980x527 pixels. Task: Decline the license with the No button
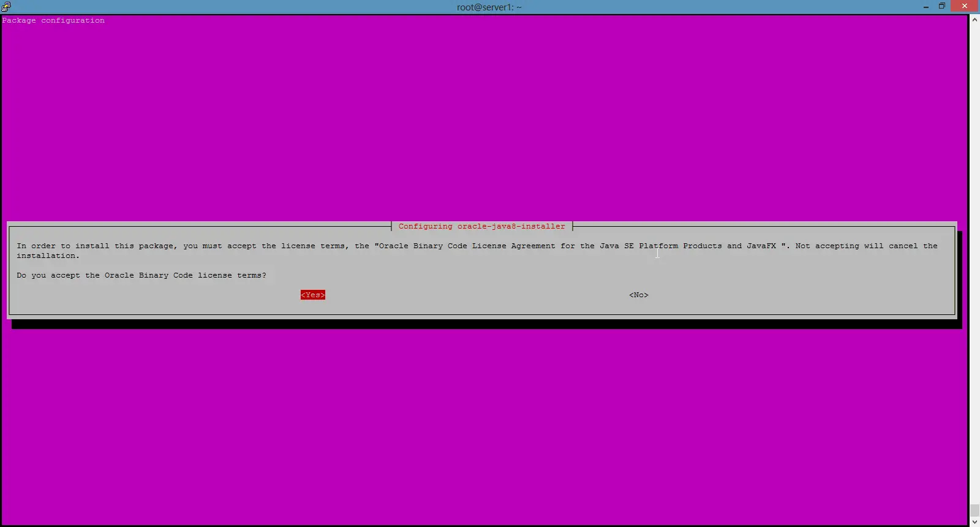pyautogui.click(x=638, y=295)
